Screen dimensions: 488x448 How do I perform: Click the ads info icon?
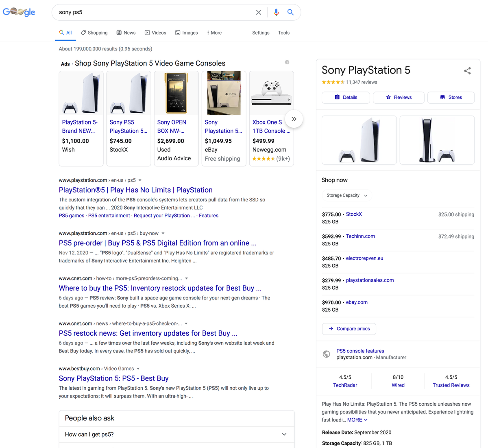point(287,62)
